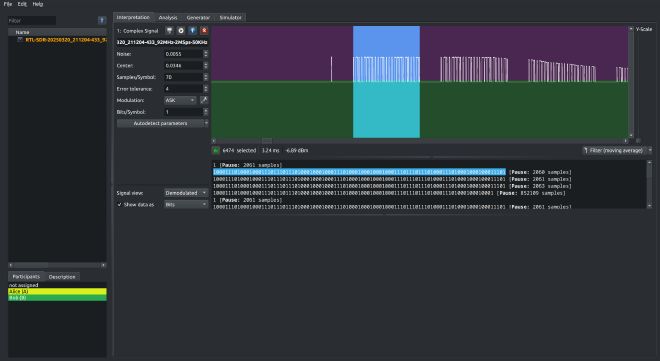Adjust the Samples/Symbol spinbox stepper
Image resolution: width=660 pixels, height=361 pixels.
click(x=205, y=77)
